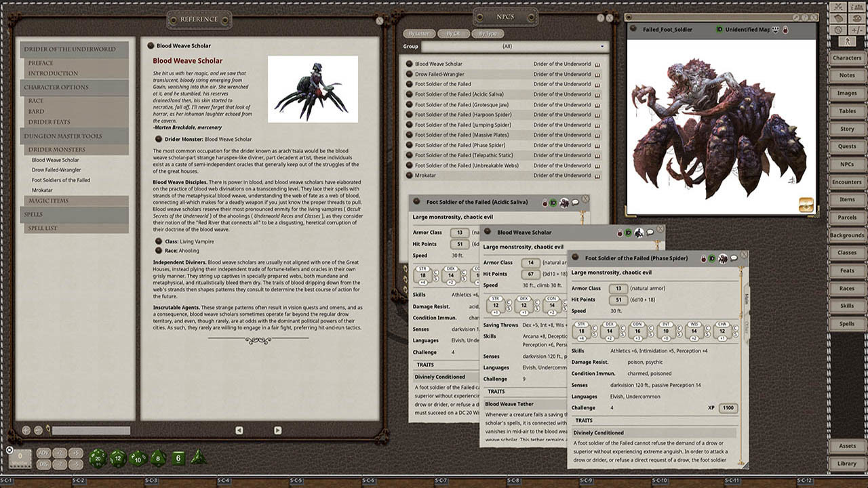Click the page-forward arrow below the Blood Weave Scholar page
Image resolution: width=868 pixels, height=488 pixels.
(277, 430)
